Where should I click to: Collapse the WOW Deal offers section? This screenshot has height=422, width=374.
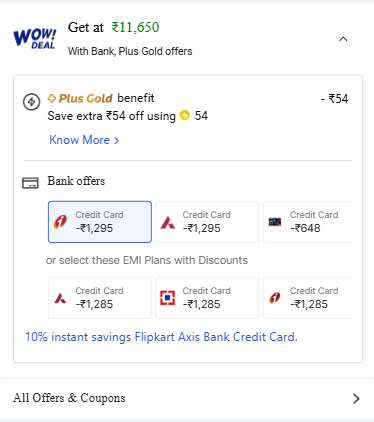coord(343,39)
